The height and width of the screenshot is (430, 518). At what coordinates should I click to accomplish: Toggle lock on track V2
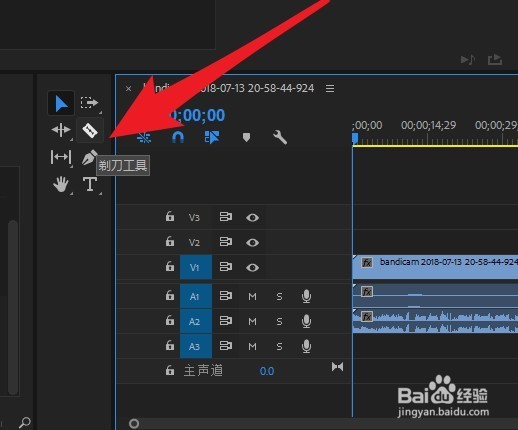click(170, 241)
